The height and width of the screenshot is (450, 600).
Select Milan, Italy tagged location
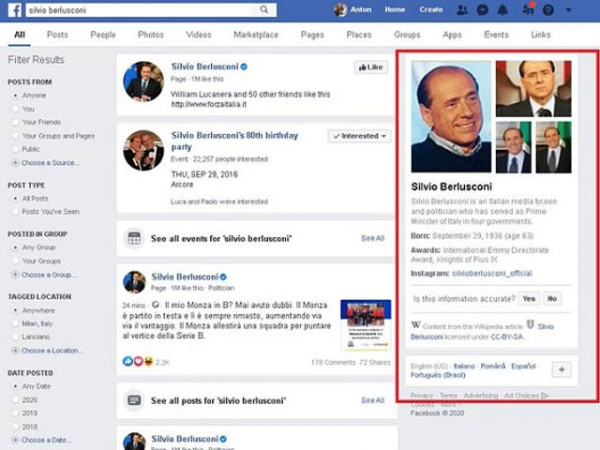point(15,324)
